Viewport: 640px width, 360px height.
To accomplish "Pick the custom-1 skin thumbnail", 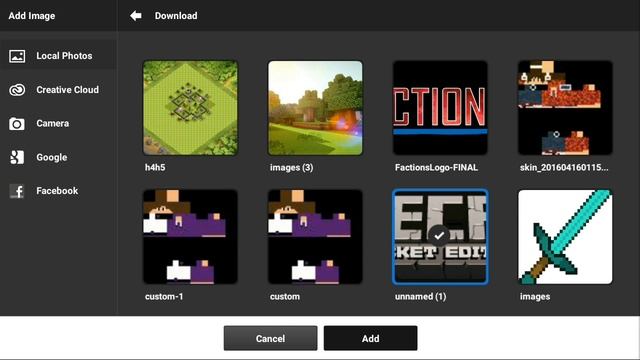I will (x=190, y=237).
